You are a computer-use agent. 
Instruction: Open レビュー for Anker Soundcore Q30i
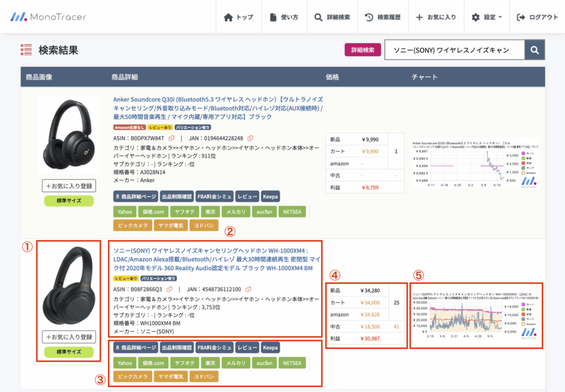click(x=247, y=196)
